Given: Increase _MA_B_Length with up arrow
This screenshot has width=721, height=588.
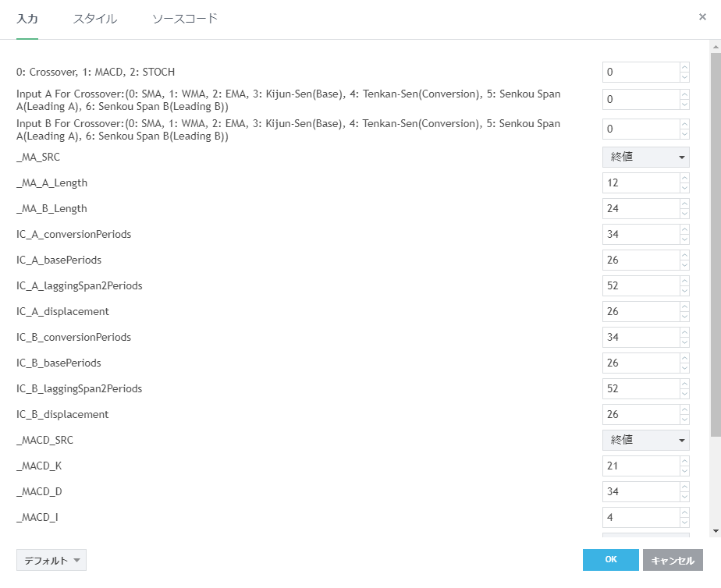Looking at the screenshot, I should pos(684,204).
